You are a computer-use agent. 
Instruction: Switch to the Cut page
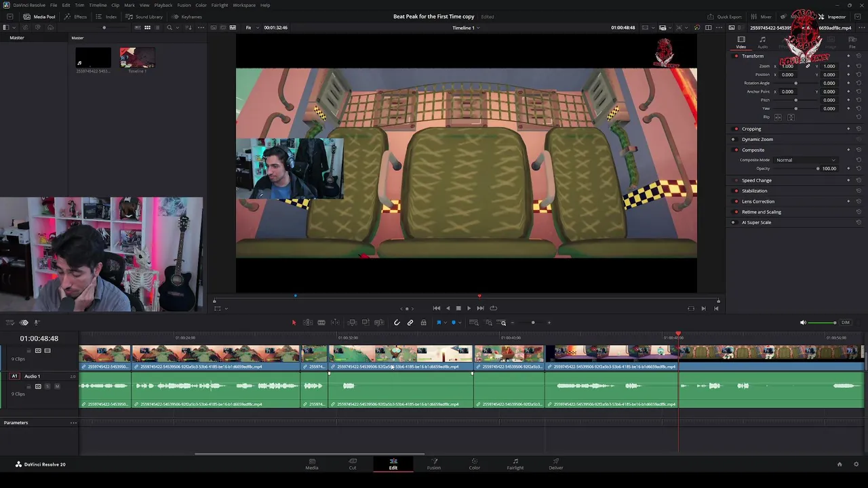(353, 464)
